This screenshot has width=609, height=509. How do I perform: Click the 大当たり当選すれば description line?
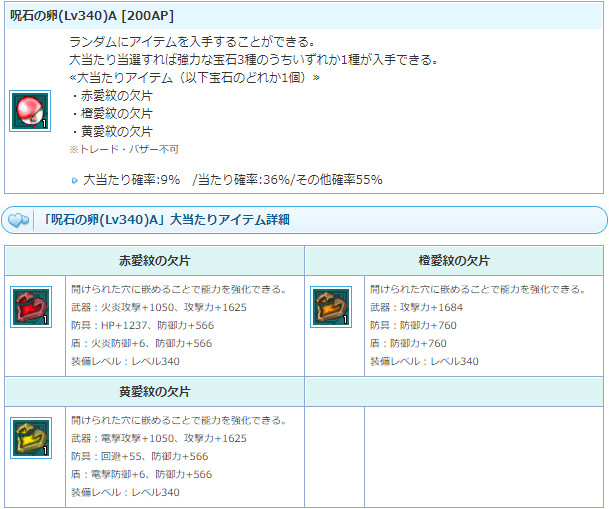click(254, 59)
